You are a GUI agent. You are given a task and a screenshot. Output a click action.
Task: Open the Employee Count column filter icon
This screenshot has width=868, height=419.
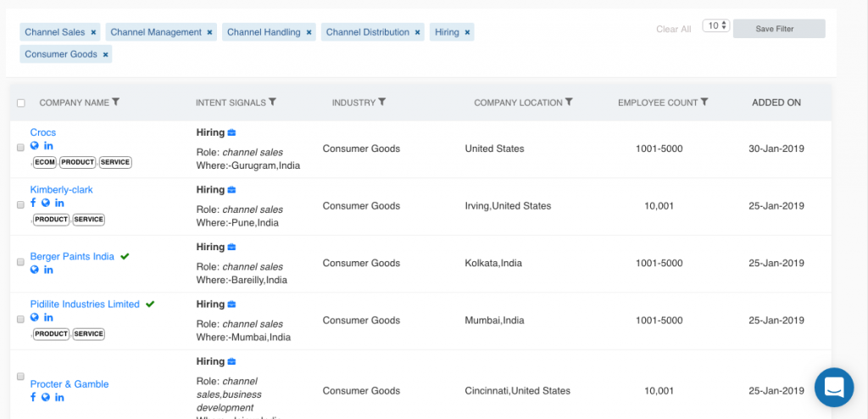click(x=704, y=102)
